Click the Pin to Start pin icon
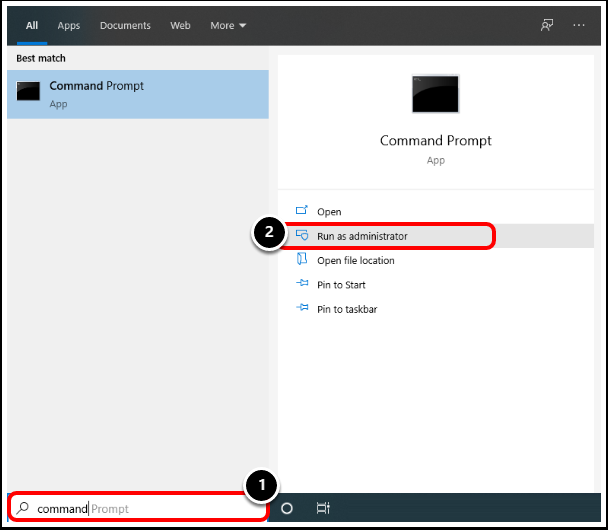This screenshot has width=608, height=530. click(x=302, y=283)
